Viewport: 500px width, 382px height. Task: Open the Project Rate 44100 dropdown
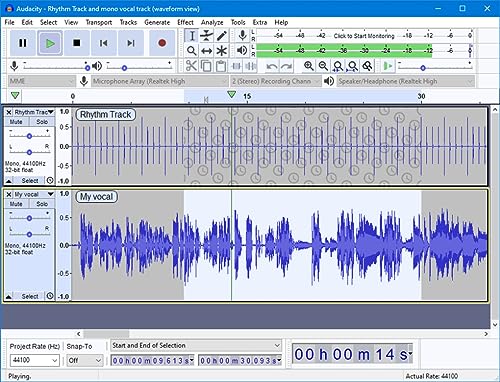35,360
